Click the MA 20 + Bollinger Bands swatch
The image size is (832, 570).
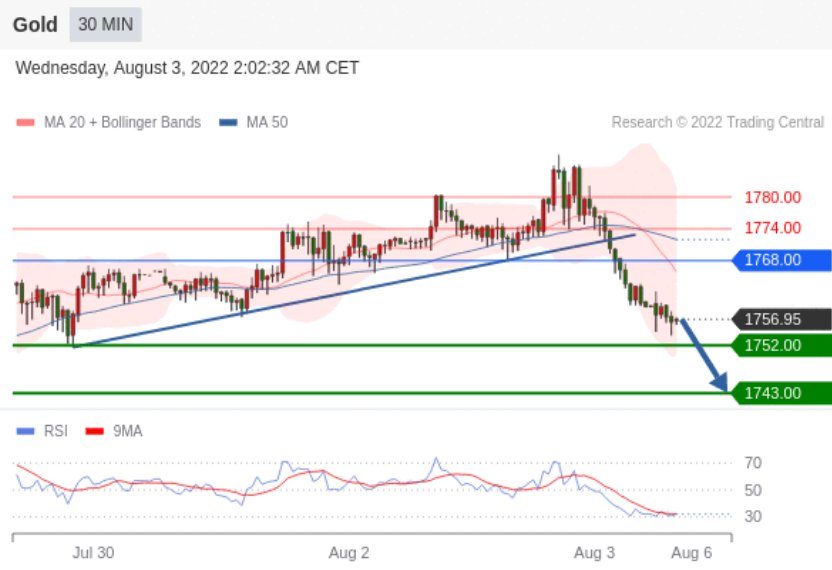click(25, 123)
